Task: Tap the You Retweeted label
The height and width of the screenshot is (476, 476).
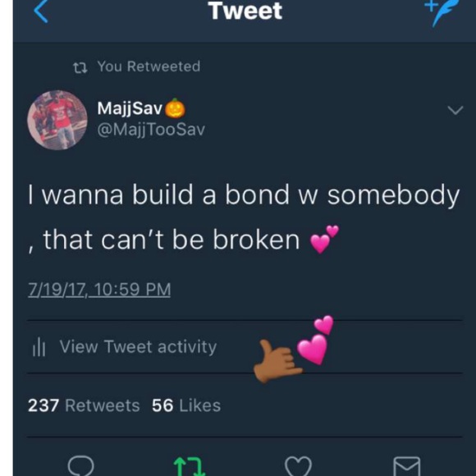Action: (149, 66)
